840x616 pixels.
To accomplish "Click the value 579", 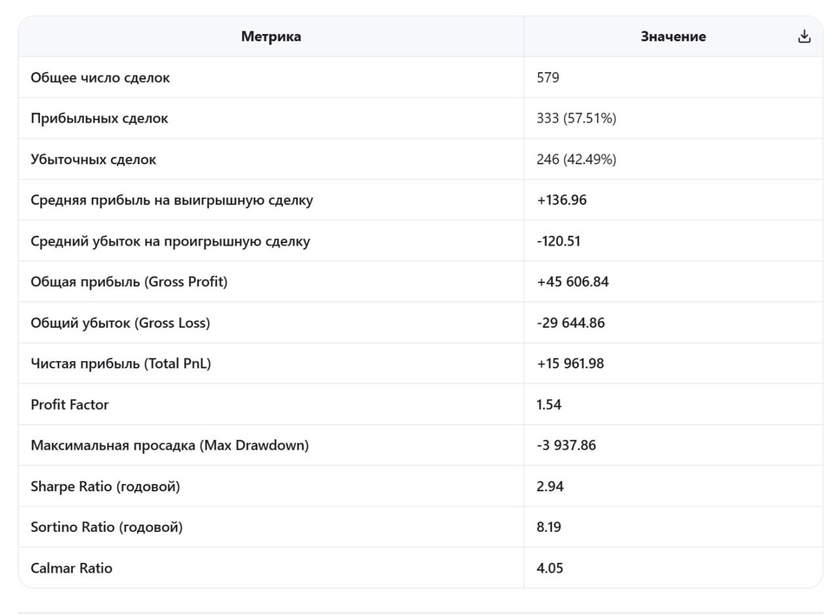I will tap(548, 78).
